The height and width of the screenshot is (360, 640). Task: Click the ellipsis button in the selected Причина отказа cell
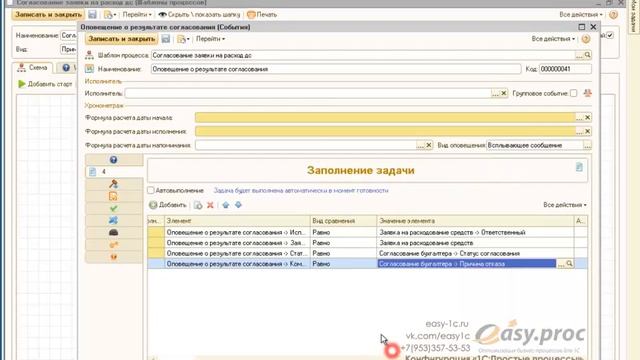(561, 264)
